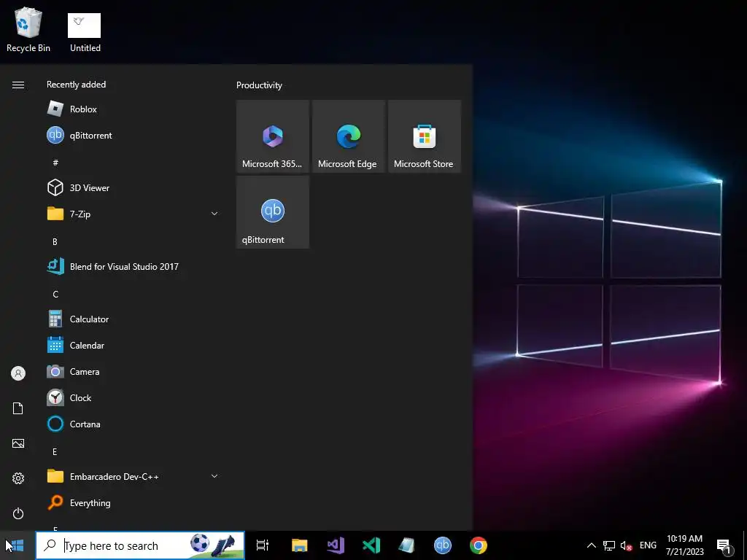
Task: Show hidden system tray icons
Action: [591, 545]
